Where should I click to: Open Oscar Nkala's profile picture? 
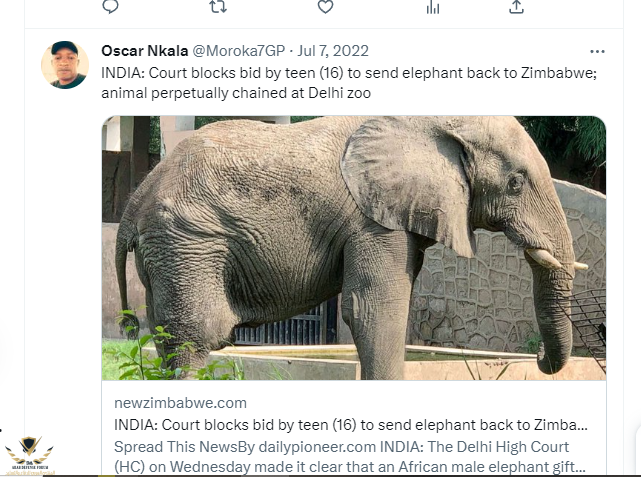tap(65, 65)
